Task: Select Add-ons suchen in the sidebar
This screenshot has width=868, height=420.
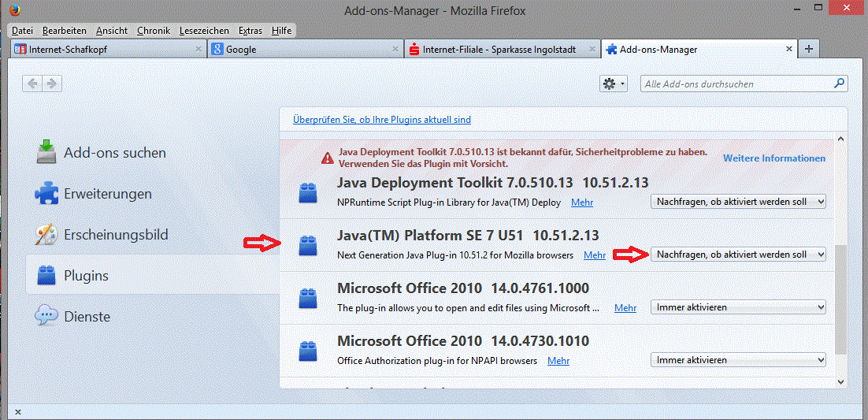Action: point(152,152)
